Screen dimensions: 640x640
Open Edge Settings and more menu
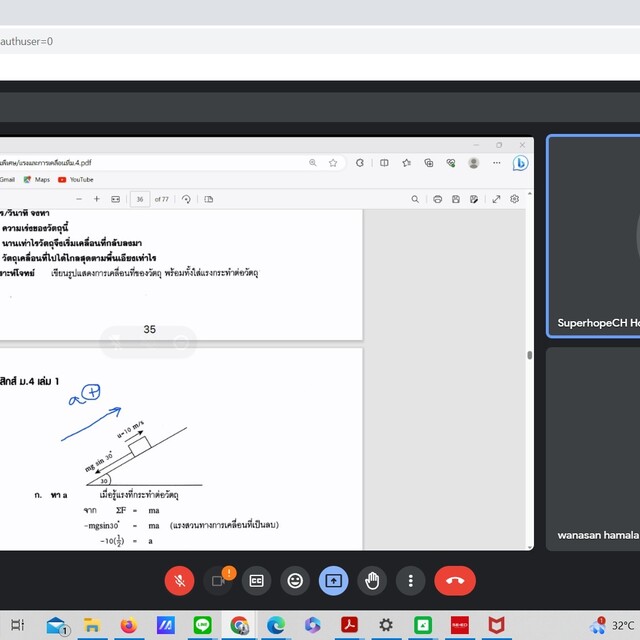(496, 163)
